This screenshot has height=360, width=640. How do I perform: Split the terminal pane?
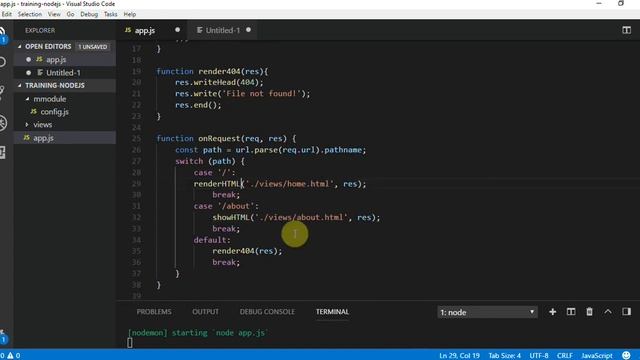click(x=571, y=312)
